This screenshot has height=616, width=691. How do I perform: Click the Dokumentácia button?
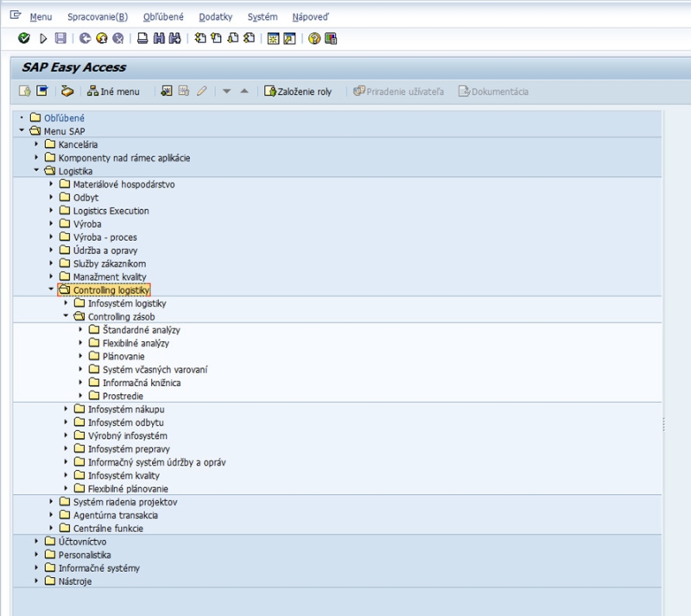(493, 92)
